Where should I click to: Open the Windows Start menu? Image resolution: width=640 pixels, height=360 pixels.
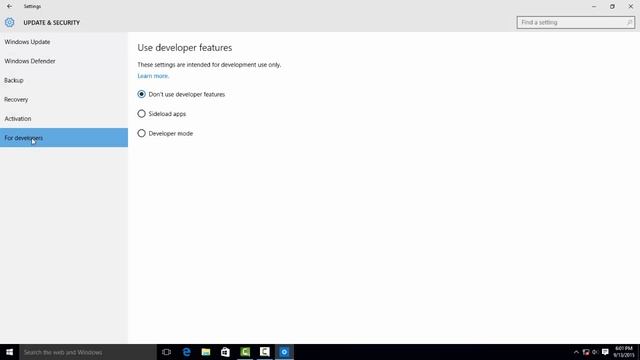[x=9, y=352]
